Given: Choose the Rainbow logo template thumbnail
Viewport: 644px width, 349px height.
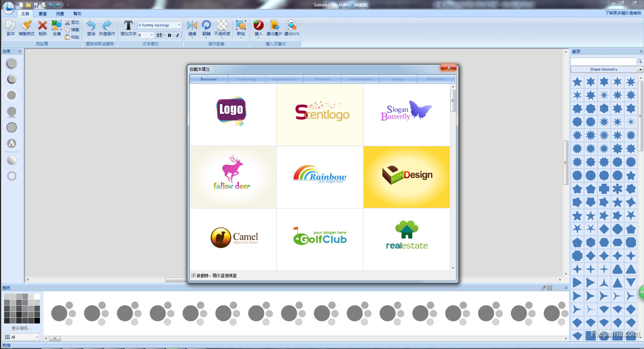Looking at the screenshot, I should pos(320,177).
